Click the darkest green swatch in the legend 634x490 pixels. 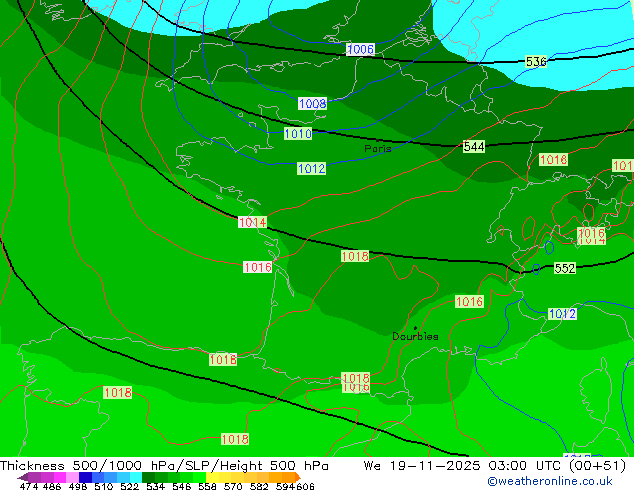click(148, 477)
